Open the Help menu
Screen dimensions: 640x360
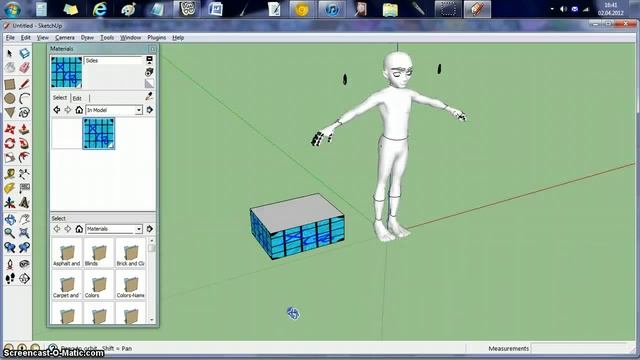click(178, 38)
